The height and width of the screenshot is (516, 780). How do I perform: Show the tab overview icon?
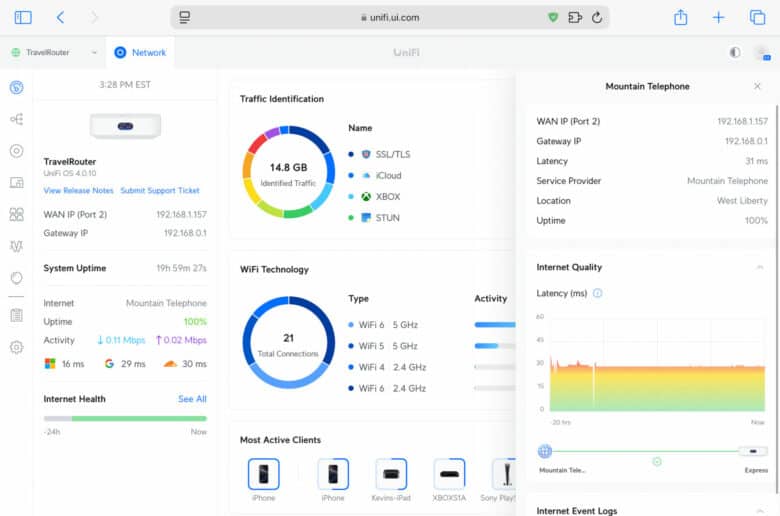tap(757, 17)
